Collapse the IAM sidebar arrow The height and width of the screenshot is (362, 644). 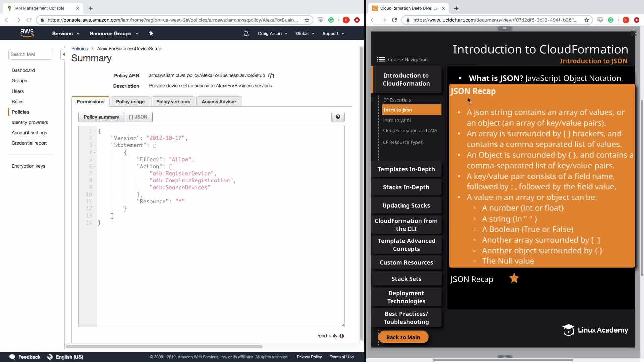click(63, 54)
